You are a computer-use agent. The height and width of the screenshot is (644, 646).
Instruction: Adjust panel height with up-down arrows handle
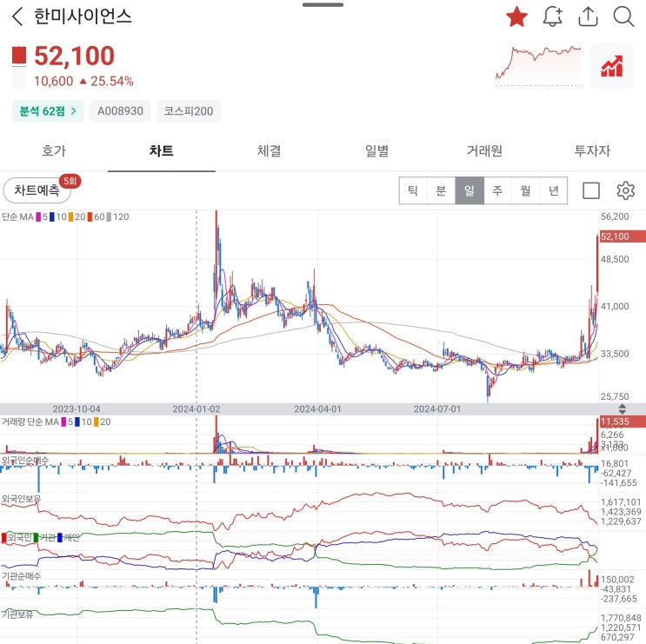tap(623, 408)
